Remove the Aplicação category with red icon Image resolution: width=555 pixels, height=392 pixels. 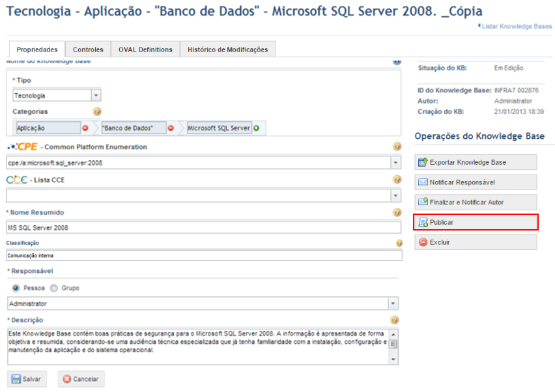click(85, 128)
